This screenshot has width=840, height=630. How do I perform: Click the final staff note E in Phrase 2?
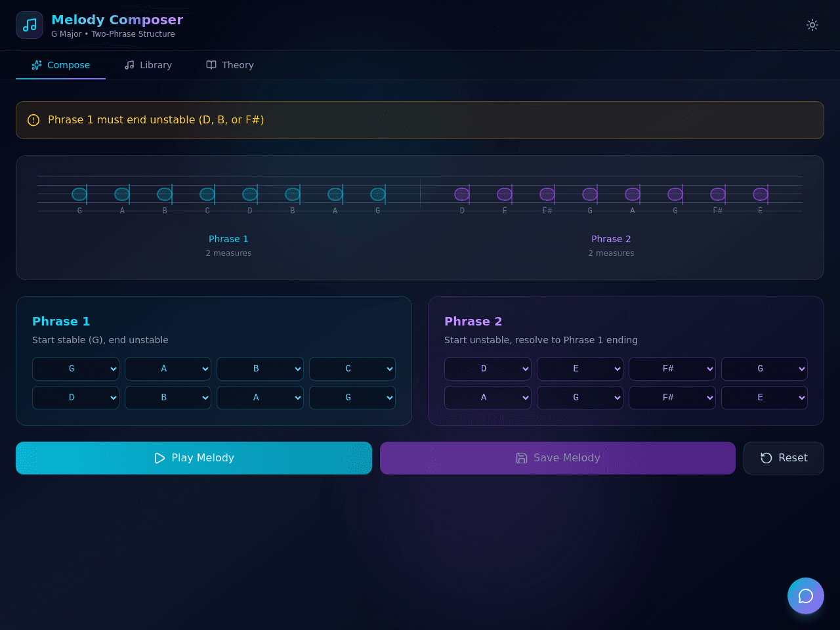[761, 194]
